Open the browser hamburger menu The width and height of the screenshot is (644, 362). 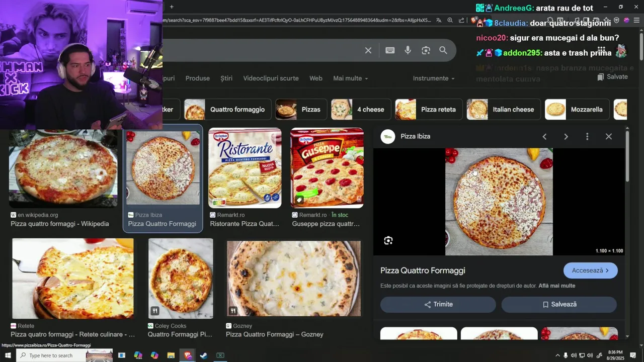tap(636, 21)
